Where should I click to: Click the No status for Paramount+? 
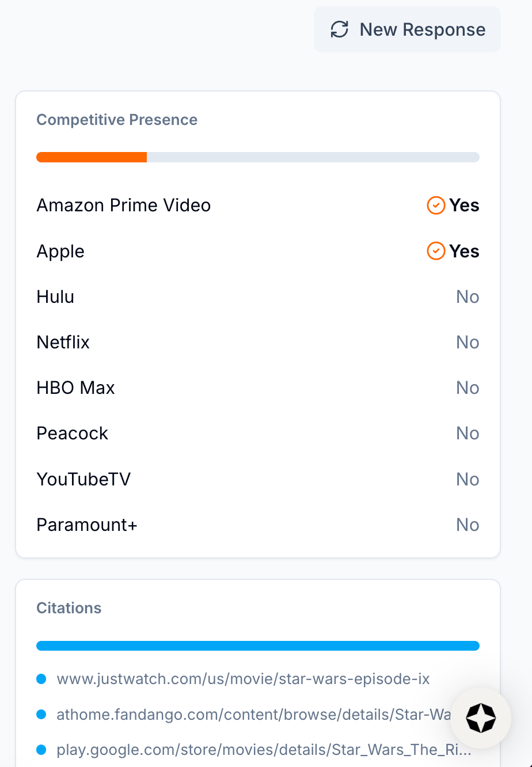point(467,525)
